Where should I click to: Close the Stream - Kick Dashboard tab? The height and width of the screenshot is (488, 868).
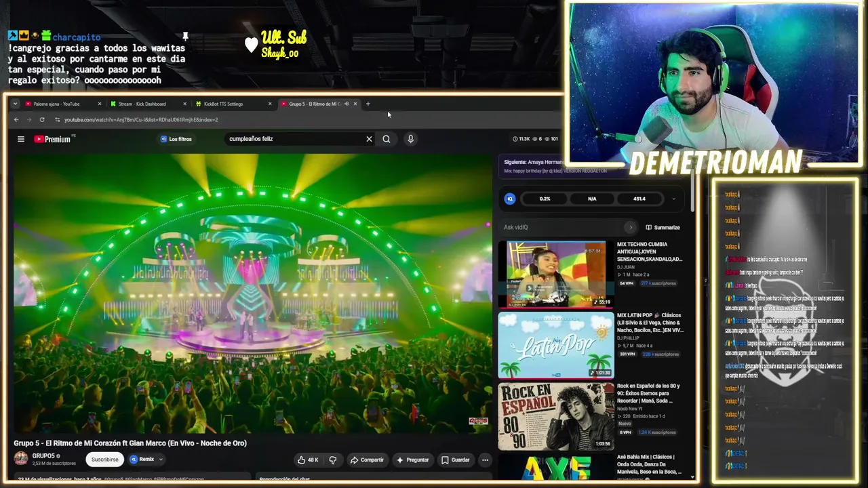click(184, 104)
